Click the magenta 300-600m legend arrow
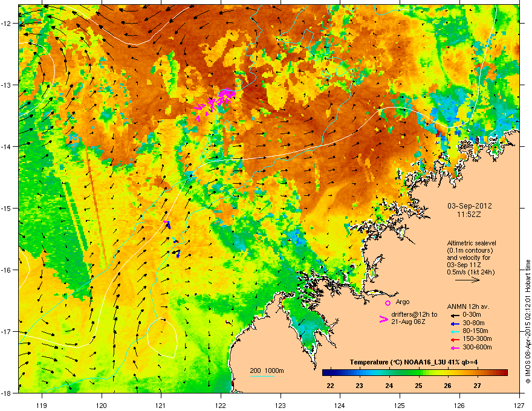Viewport: 532px width, 411px height. [x=455, y=348]
